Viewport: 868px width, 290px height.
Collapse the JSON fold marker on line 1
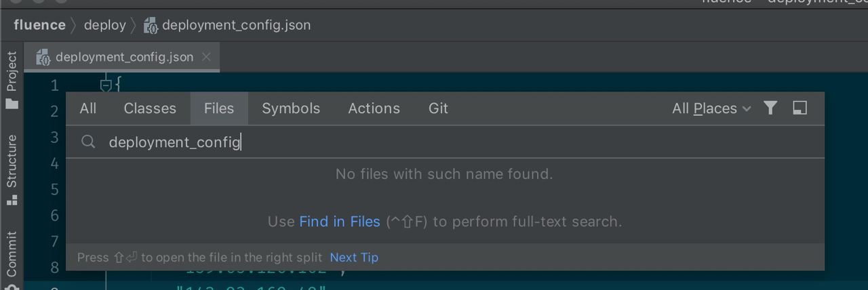[106, 85]
